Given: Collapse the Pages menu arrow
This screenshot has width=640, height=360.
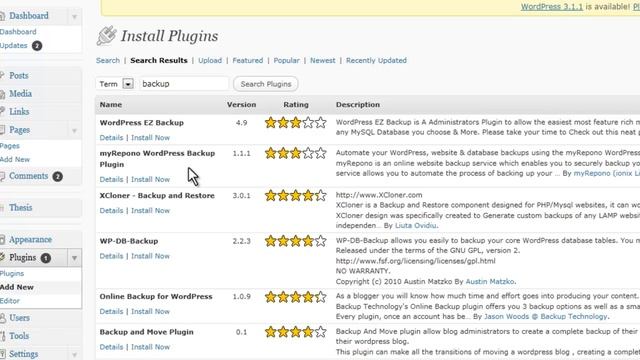Looking at the screenshot, I should click(x=74, y=131).
